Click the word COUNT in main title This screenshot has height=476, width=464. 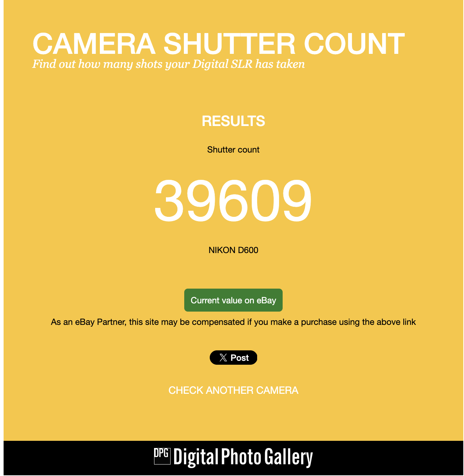pos(354,44)
